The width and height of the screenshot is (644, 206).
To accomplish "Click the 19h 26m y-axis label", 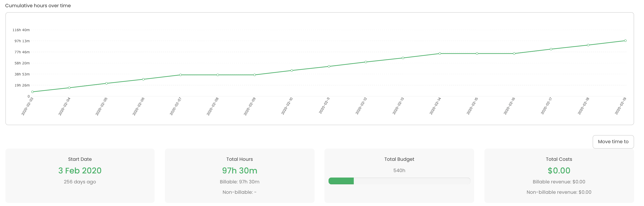I will point(22,85).
